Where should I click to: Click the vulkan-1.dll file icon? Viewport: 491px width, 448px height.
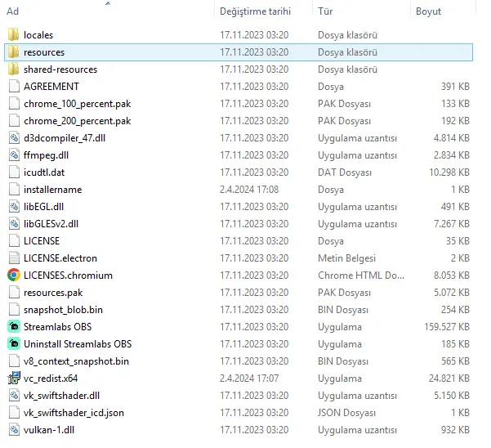(x=14, y=430)
